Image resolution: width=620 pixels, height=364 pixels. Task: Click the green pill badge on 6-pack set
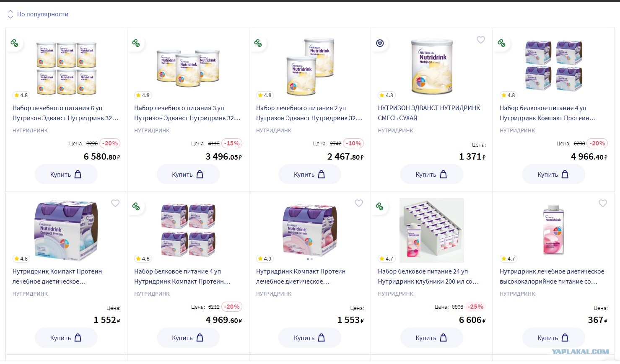[x=15, y=43]
